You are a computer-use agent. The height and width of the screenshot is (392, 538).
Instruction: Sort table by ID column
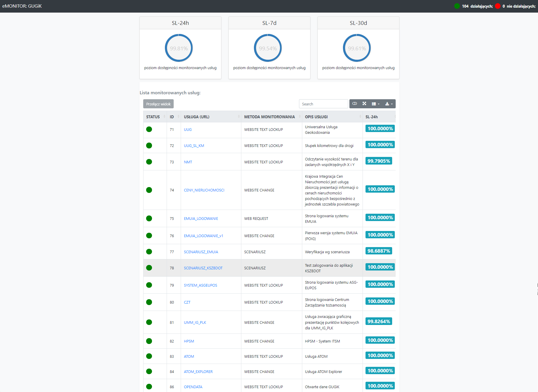(x=174, y=117)
